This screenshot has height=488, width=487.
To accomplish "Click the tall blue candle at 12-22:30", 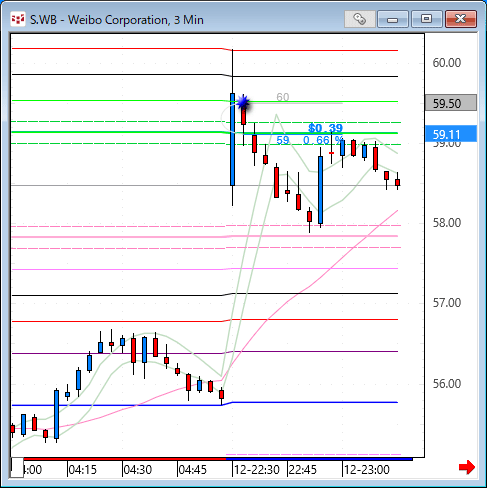I will (x=232, y=139).
